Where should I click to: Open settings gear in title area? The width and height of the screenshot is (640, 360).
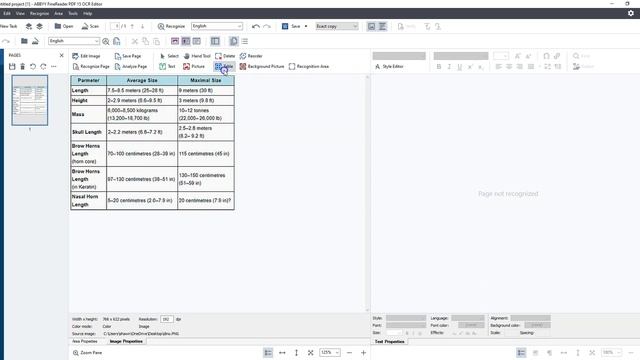click(631, 13)
